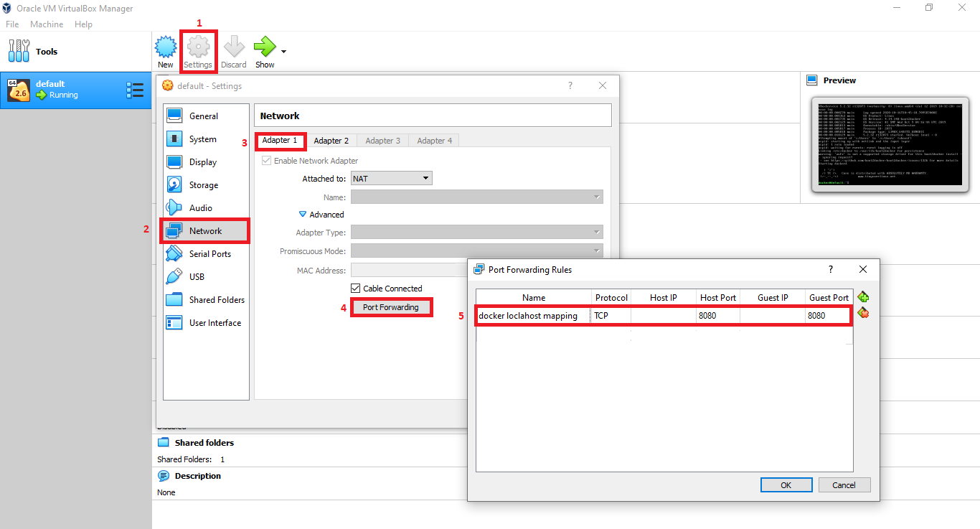The image size is (980, 529).
Task: Open USB settings category
Action: pos(206,276)
